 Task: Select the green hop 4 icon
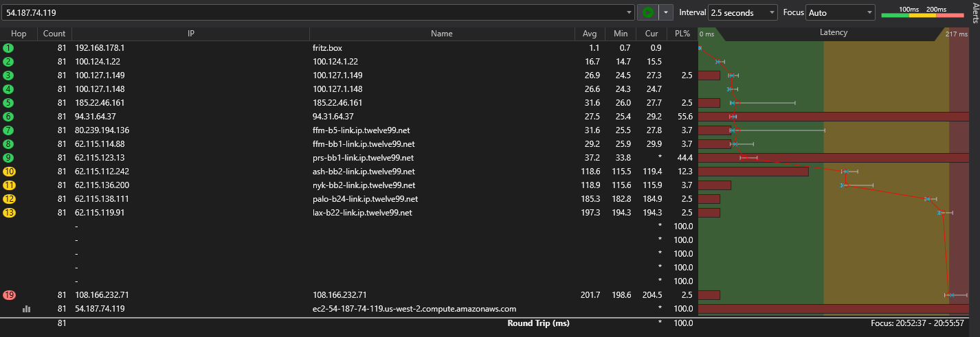pyautogui.click(x=8, y=89)
